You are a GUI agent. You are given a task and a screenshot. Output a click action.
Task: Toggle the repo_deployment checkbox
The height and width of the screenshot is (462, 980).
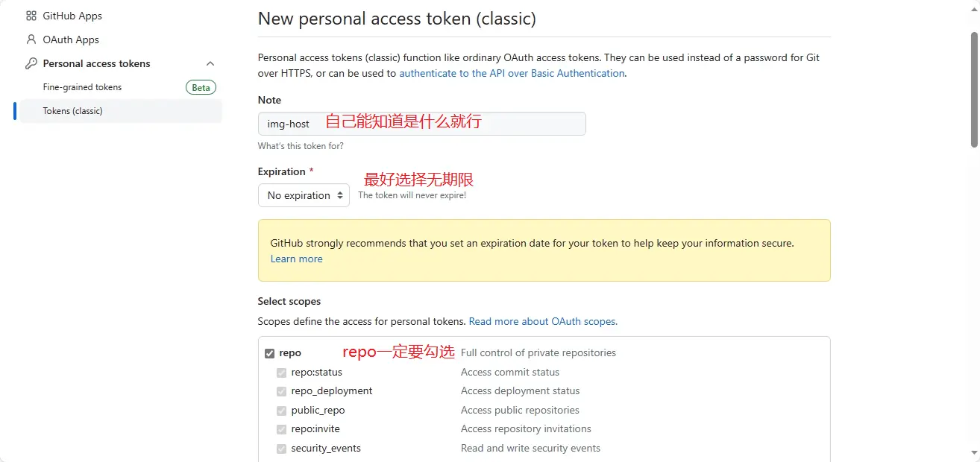281,391
